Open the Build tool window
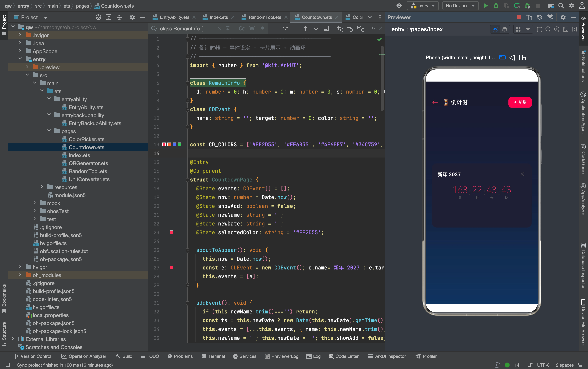The width and height of the screenshot is (588, 369). click(x=124, y=356)
